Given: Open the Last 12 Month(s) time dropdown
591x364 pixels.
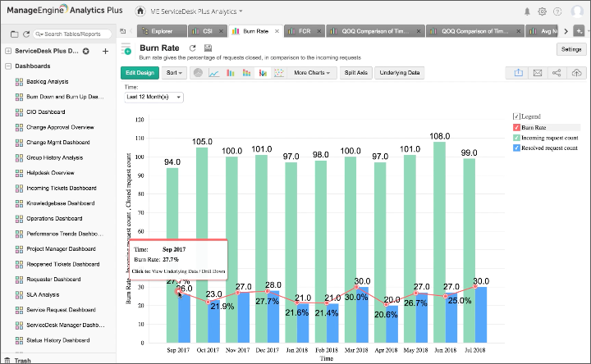Looking at the screenshot, I should point(154,97).
